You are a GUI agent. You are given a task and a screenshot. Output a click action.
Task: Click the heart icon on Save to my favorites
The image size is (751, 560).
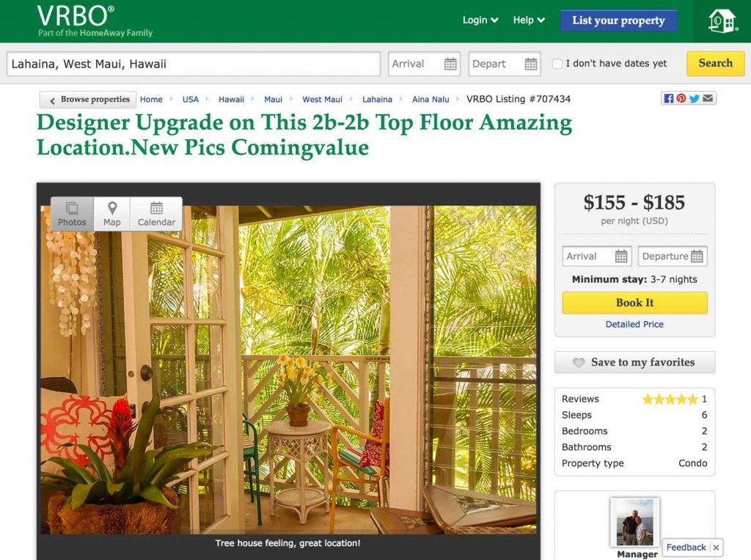(x=579, y=362)
